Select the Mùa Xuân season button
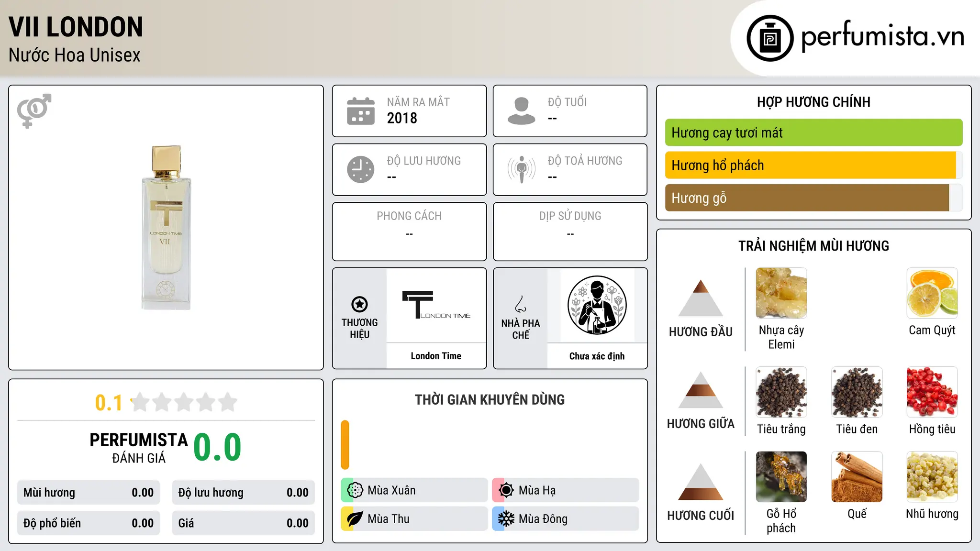The width and height of the screenshot is (980, 551). pos(414,490)
